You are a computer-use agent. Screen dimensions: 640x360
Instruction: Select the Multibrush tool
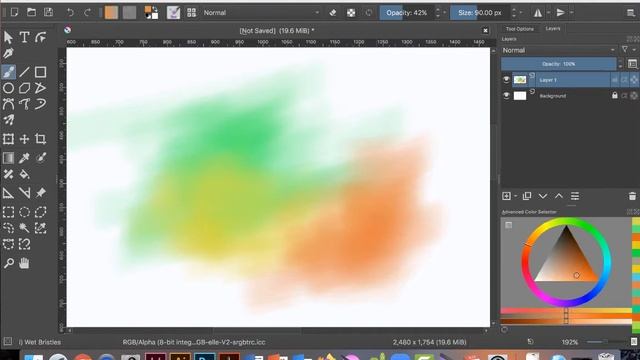tap(8, 120)
